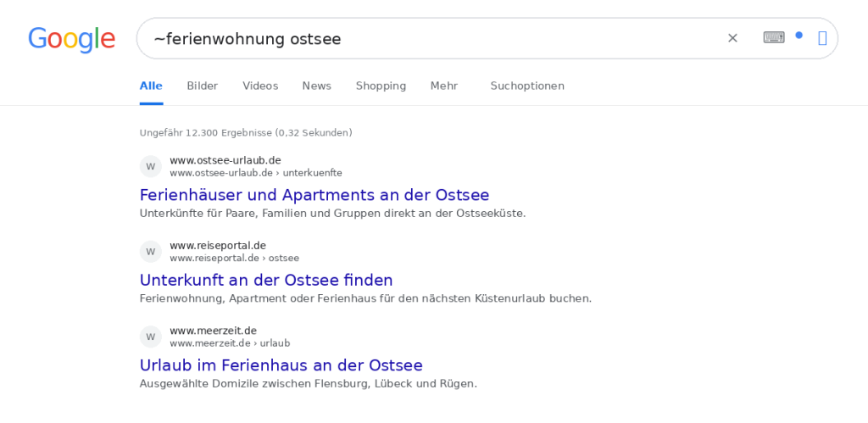Expand the Mehr menu
The height and width of the screenshot is (423, 868).
pos(444,86)
